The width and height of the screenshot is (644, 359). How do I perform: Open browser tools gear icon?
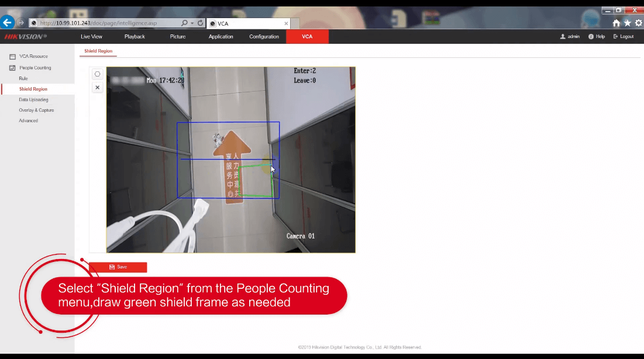tap(638, 23)
